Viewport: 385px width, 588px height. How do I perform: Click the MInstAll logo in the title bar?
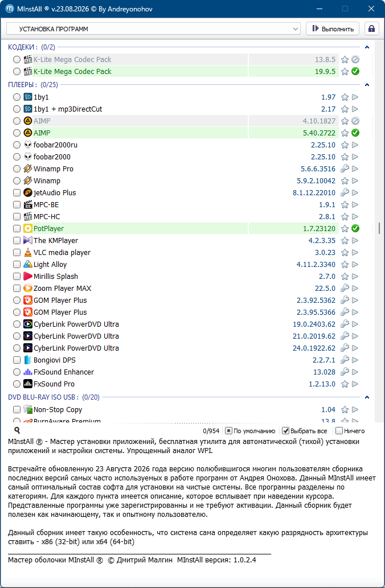click(x=10, y=9)
